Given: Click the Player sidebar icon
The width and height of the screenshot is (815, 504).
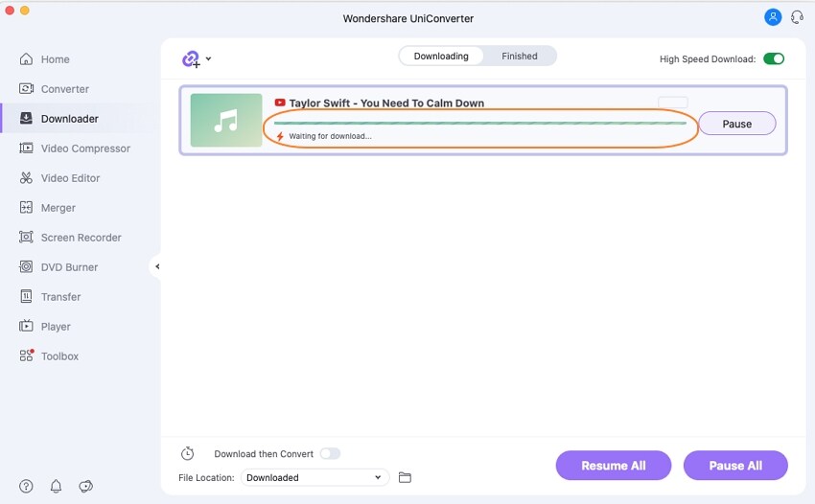Looking at the screenshot, I should 26,326.
